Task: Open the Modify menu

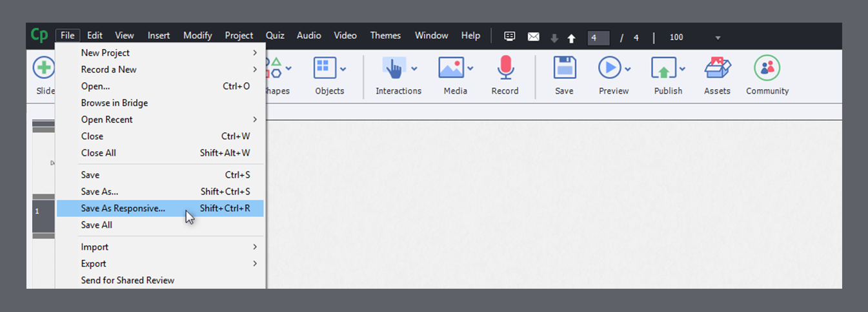Action: (197, 36)
